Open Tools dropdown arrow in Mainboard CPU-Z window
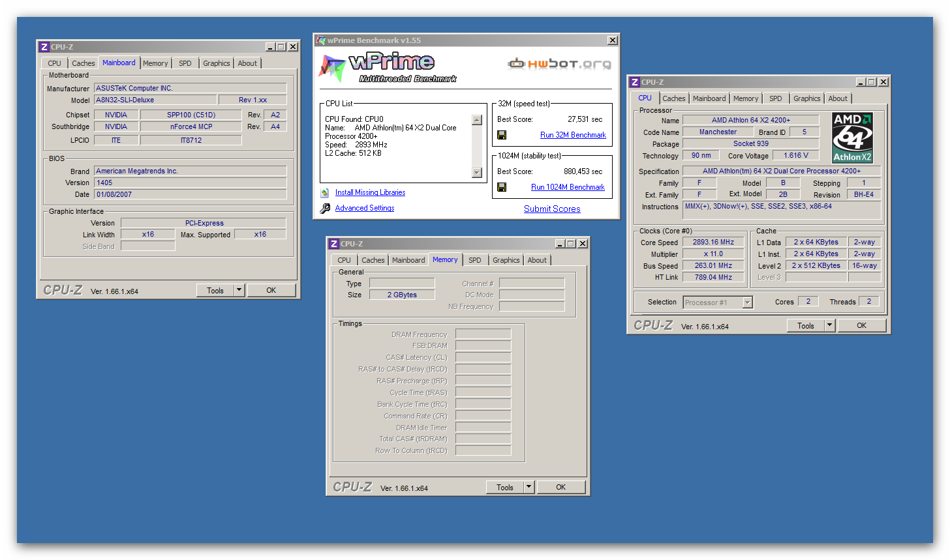The width and height of the screenshot is (950, 560). coord(239,291)
